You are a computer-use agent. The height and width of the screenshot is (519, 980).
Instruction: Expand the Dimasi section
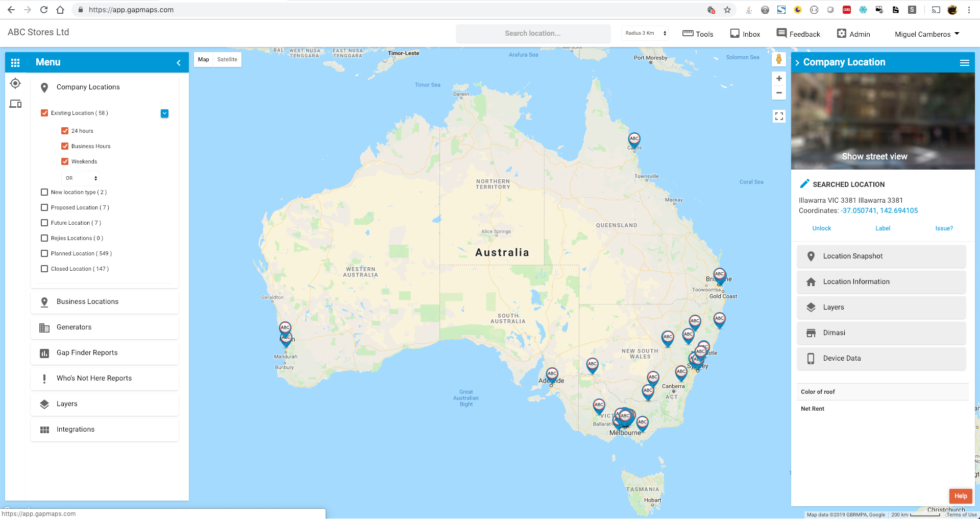(881, 333)
